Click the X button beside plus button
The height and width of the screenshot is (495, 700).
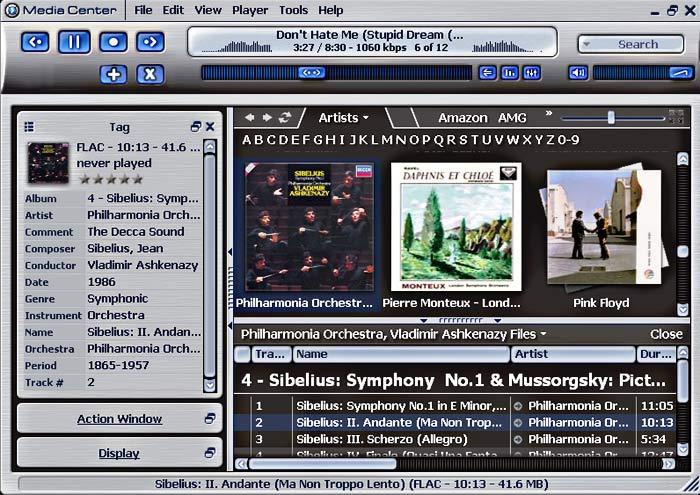coord(149,74)
